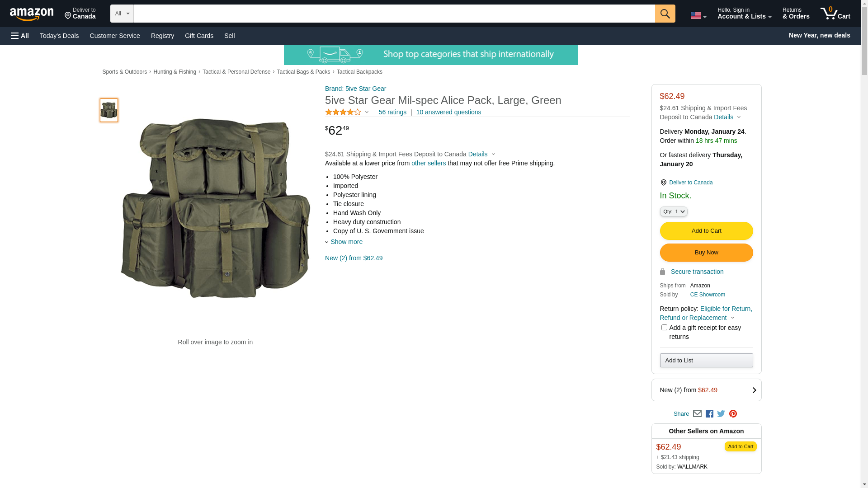Open New (2) from $62.49 link below features

click(354, 258)
